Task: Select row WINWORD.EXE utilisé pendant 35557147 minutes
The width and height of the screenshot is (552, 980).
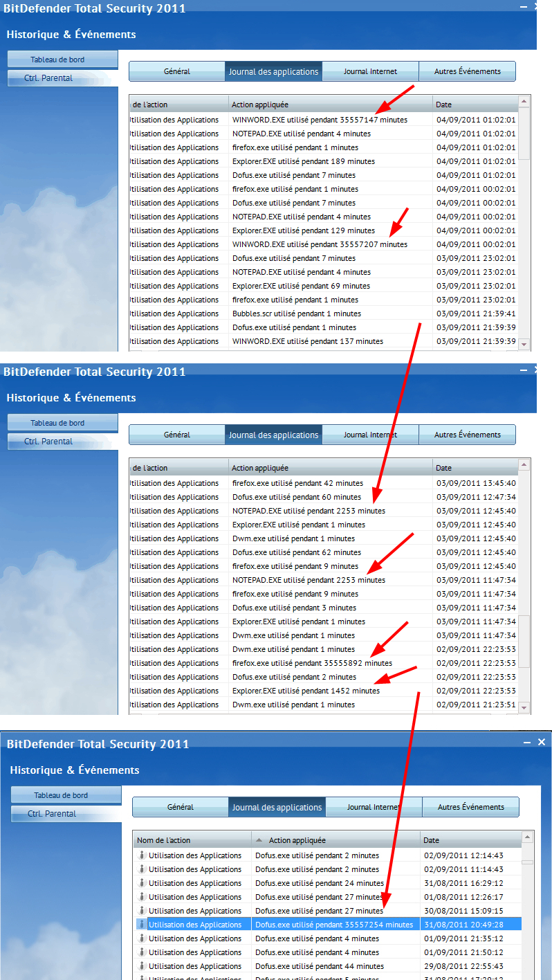Action: (323, 120)
